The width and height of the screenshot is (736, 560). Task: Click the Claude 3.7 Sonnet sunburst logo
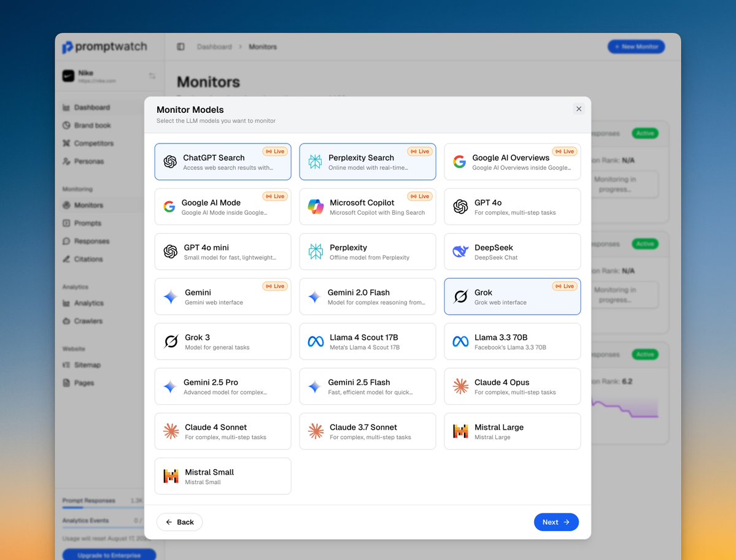[316, 431]
